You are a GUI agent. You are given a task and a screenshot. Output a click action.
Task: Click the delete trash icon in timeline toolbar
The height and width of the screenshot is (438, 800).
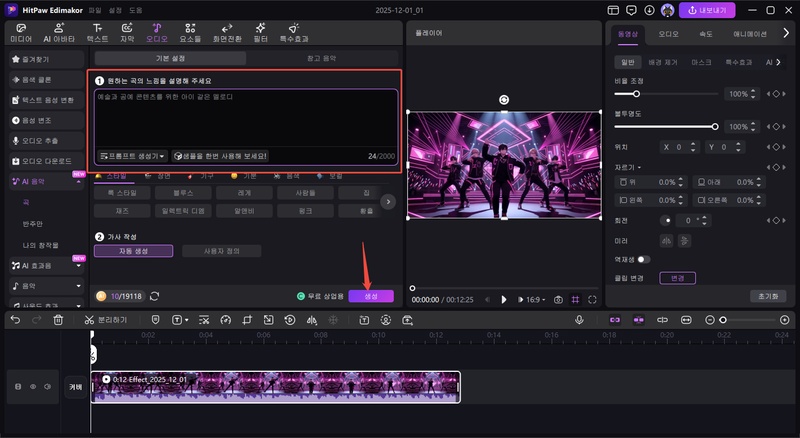pyautogui.click(x=58, y=320)
